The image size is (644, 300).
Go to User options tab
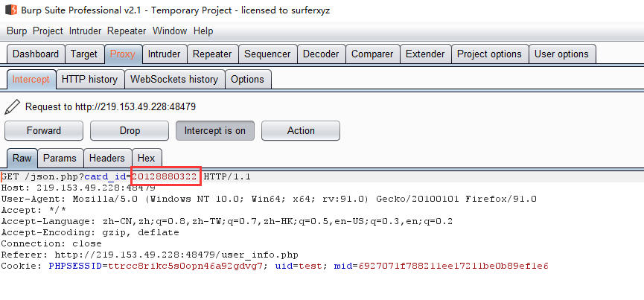[561, 54]
